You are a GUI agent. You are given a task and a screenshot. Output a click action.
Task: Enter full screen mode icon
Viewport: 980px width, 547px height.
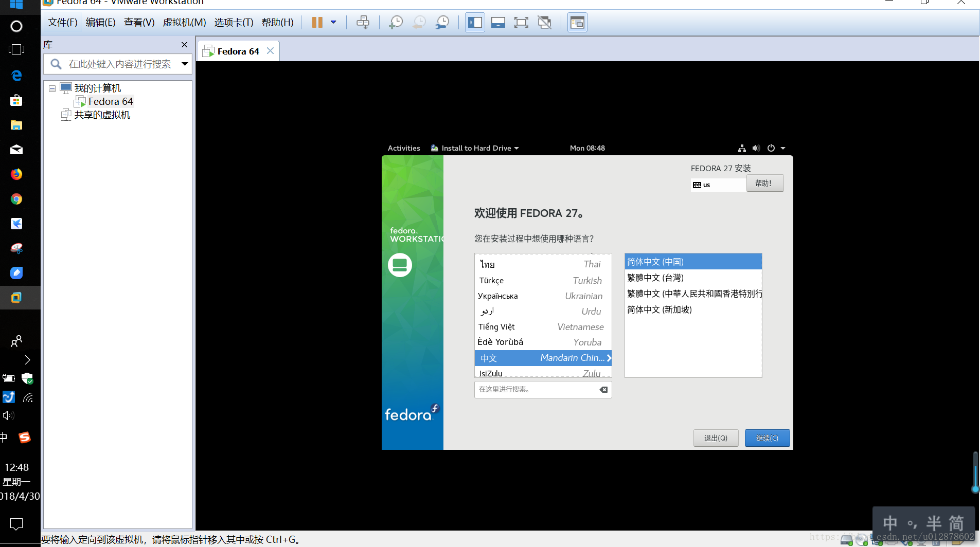pos(521,22)
